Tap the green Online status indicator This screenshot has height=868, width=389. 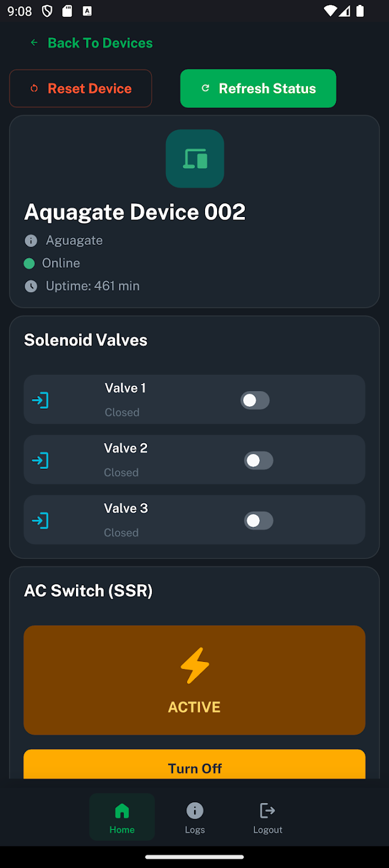29,263
